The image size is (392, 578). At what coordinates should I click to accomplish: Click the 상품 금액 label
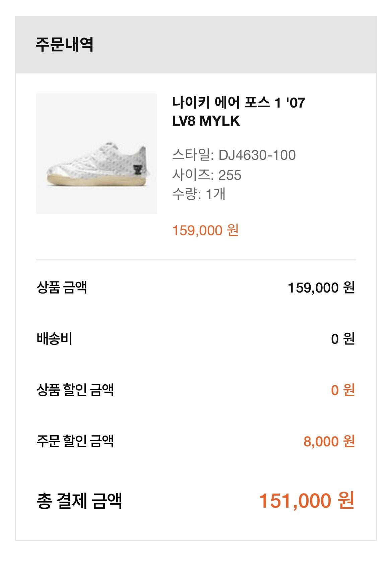tap(62, 287)
